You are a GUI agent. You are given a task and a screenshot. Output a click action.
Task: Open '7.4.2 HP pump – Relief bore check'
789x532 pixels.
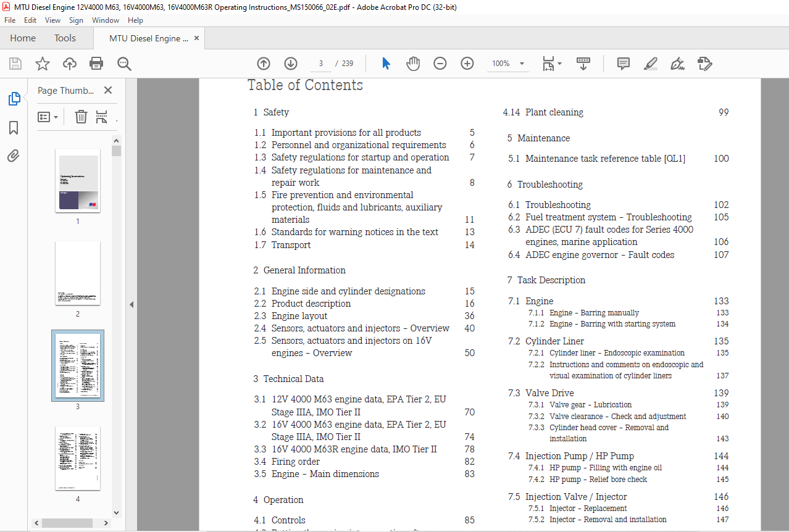pyautogui.click(x=628, y=480)
